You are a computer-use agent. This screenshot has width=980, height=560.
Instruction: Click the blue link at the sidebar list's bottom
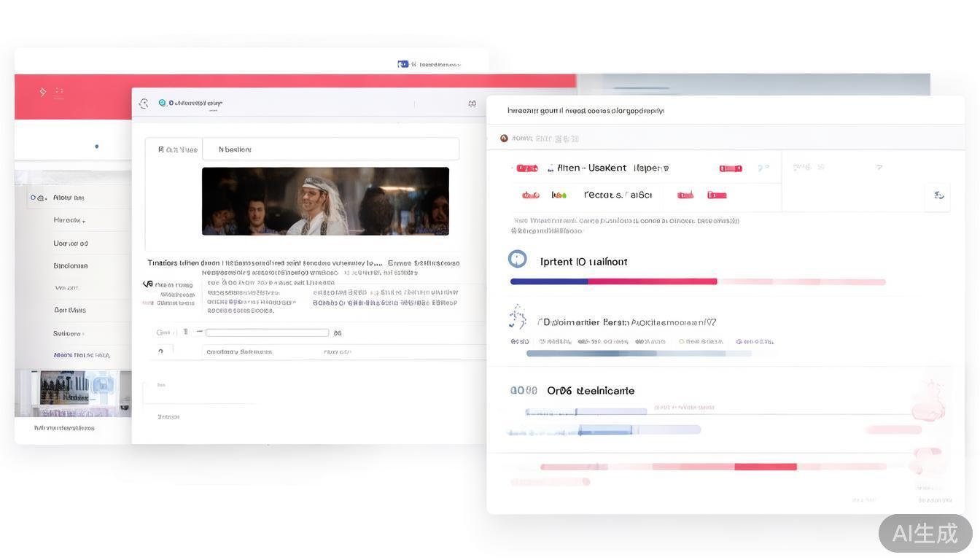coord(82,355)
